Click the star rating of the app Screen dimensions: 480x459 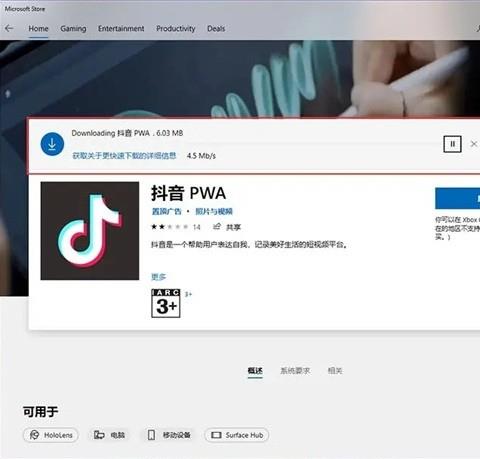pyautogui.click(x=169, y=227)
